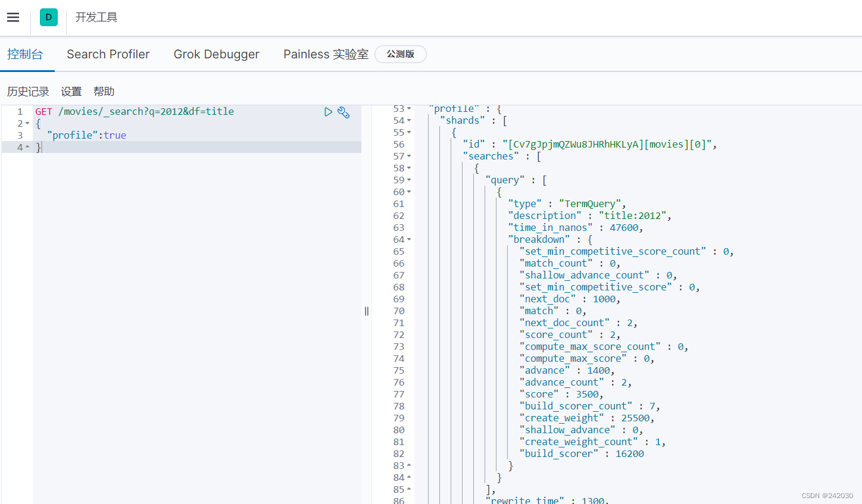Screen dimensions: 862x504
Task: Click the "score_count" : 2 line
Action: pos(570,334)
